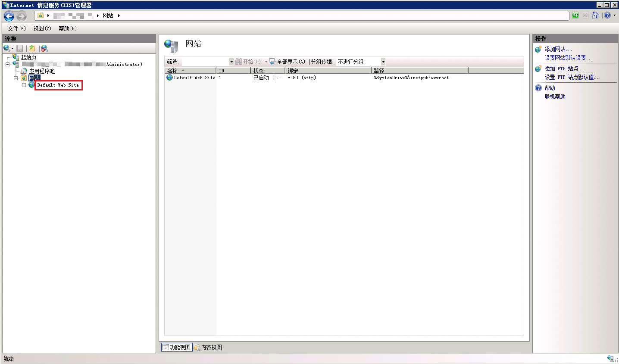Click 添加网站... action link
The image size is (619, 364).
558,49
